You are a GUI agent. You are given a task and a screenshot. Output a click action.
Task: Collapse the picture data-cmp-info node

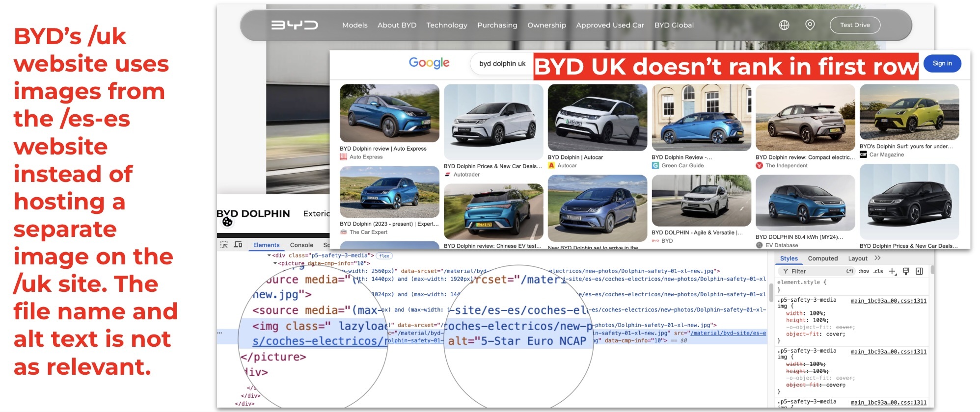click(x=275, y=263)
